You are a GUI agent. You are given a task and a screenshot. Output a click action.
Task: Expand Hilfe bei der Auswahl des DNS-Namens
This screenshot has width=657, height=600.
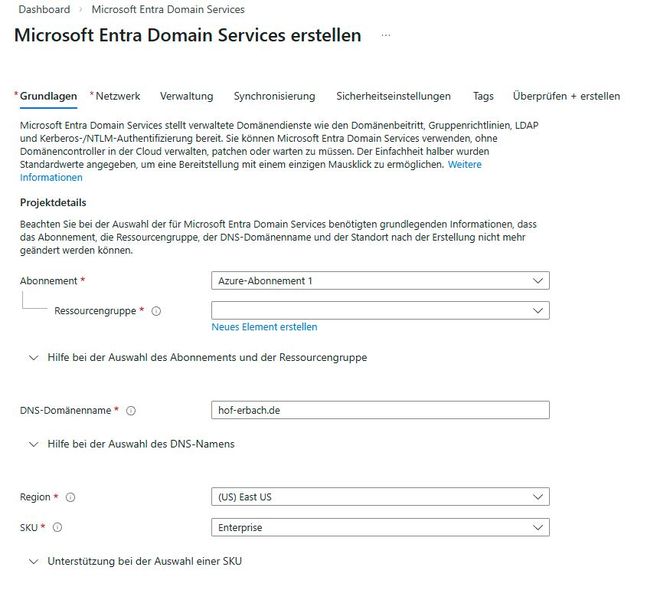132,444
